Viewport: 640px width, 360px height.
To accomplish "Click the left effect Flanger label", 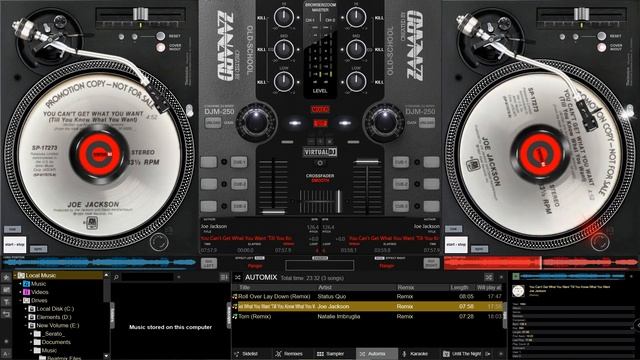I will click(x=256, y=266).
